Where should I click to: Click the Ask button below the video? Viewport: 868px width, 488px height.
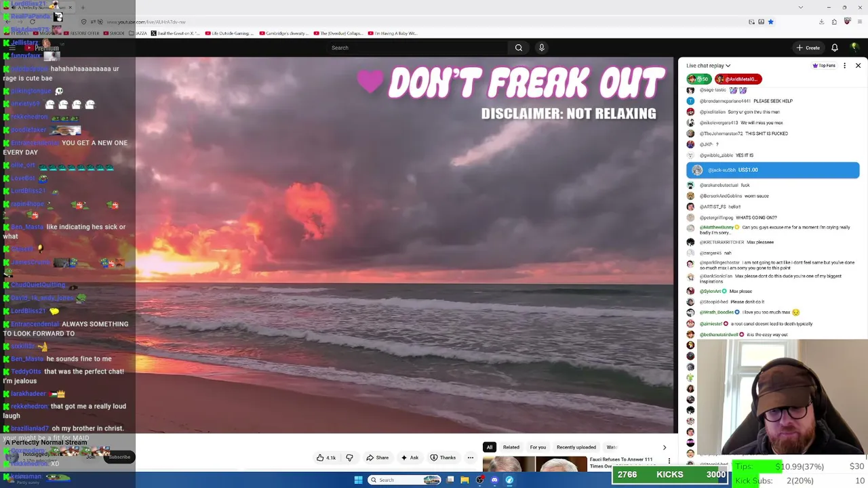410,457
